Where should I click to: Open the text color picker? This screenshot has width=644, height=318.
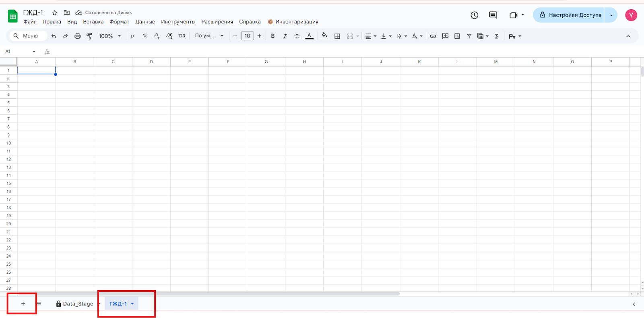pyautogui.click(x=309, y=36)
